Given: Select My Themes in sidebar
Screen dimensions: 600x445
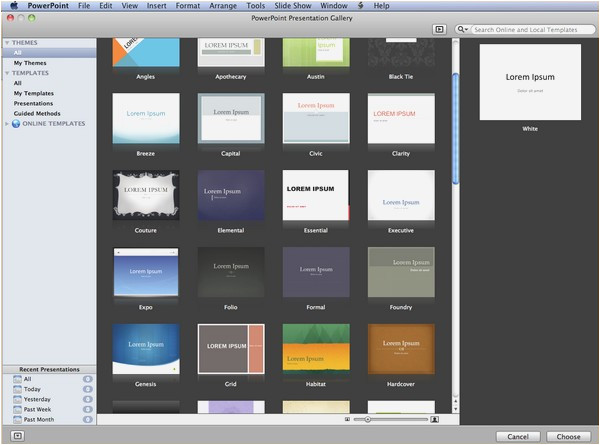Looking at the screenshot, I should 49,63.
